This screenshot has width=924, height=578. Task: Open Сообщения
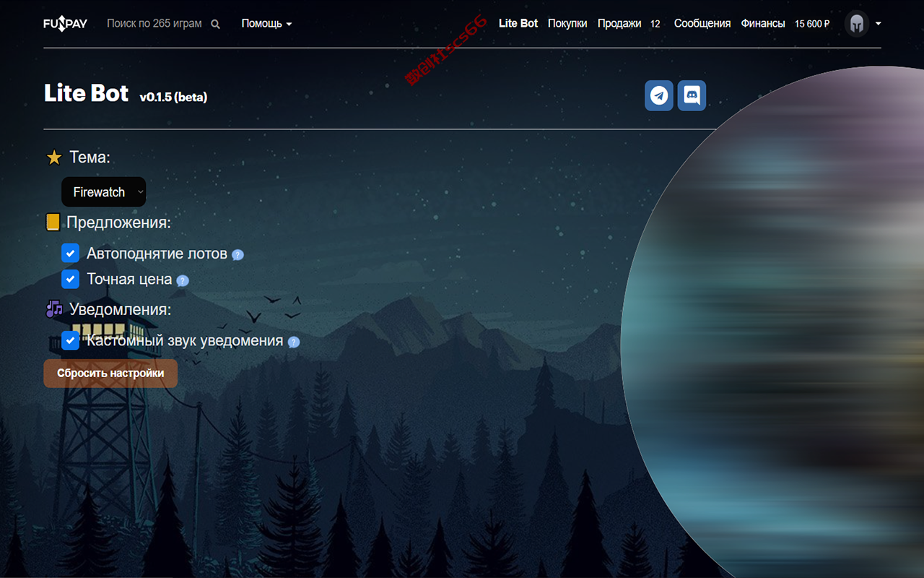(702, 23)
